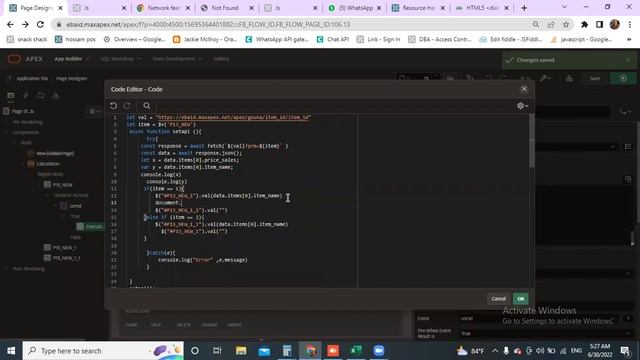Viewport: 640px width, 360px height.
Task: Redo the last edit in Code Editor
Action: [x=127, y=106]
